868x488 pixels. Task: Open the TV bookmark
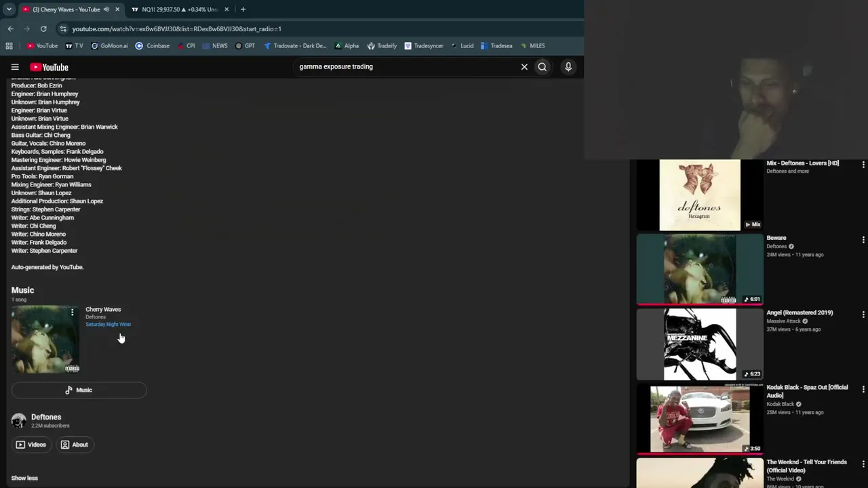coord(74,46)
